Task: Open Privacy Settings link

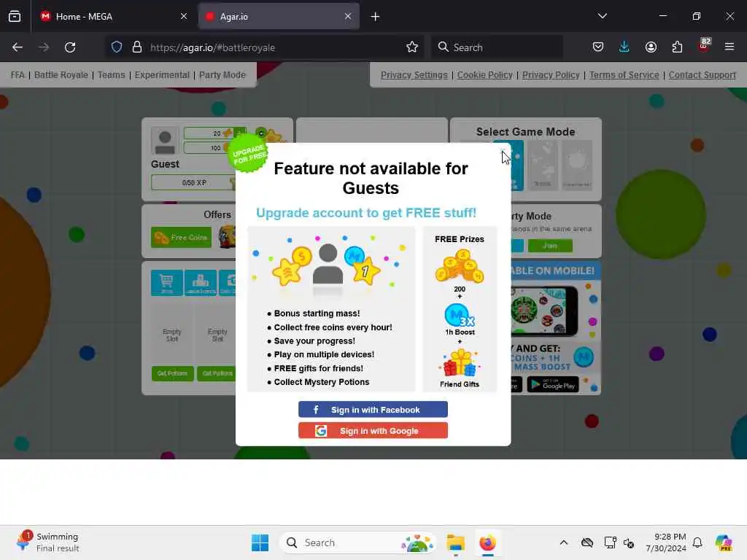Action: 414,75
